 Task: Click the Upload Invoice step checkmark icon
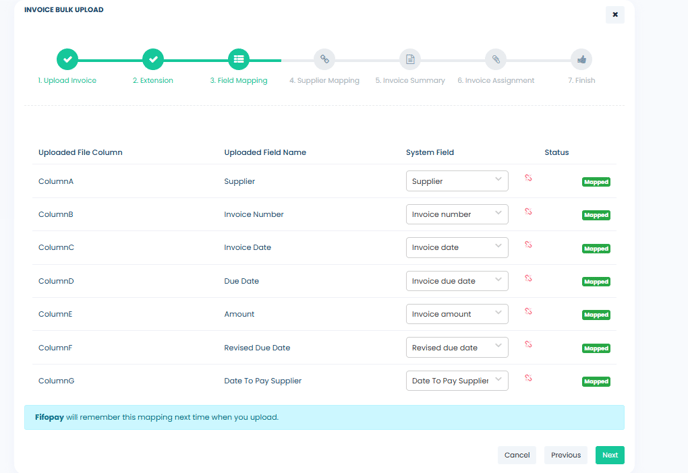point(67,59)
